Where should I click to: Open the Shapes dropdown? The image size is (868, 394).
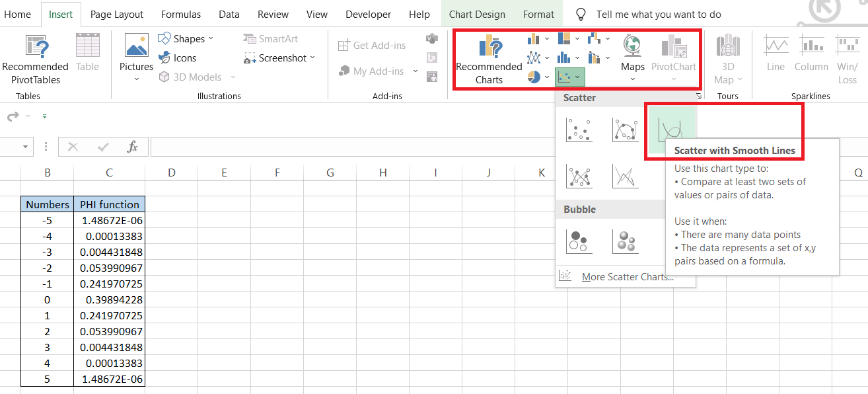(x=187, y=39)
